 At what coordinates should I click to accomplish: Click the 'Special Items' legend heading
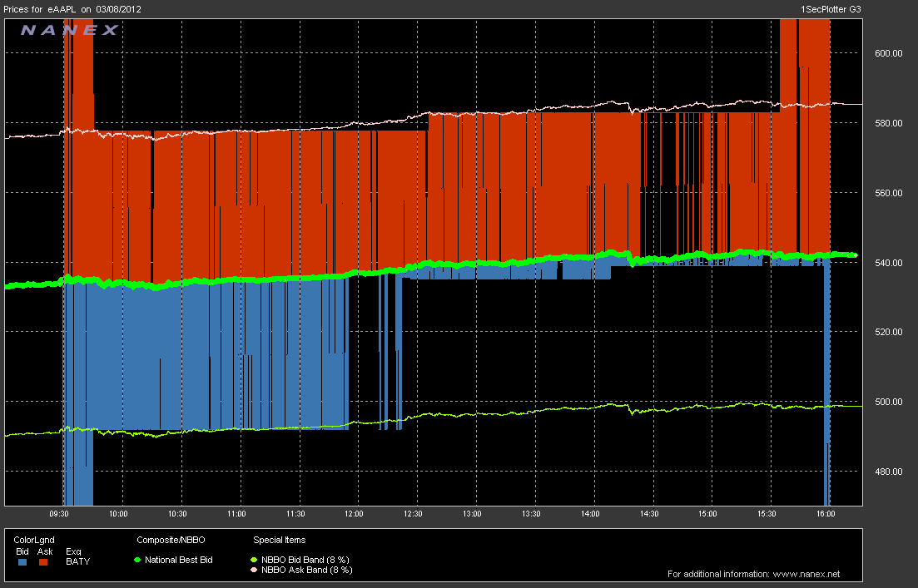pyautogui.click(x=280, y=540)
